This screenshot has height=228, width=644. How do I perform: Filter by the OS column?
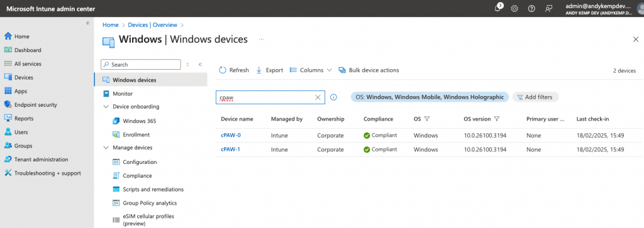[427, 119]
